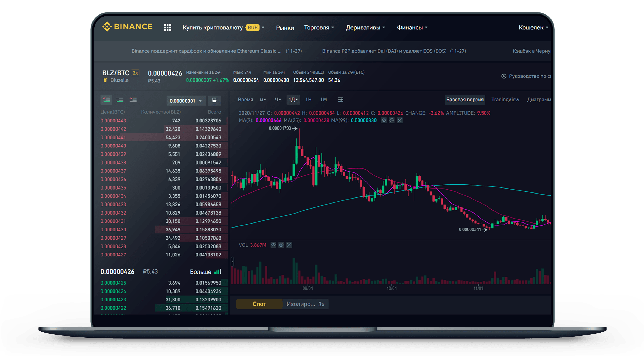
Task: Open 1Д day interval dropdown
Action: pos(293,100)
